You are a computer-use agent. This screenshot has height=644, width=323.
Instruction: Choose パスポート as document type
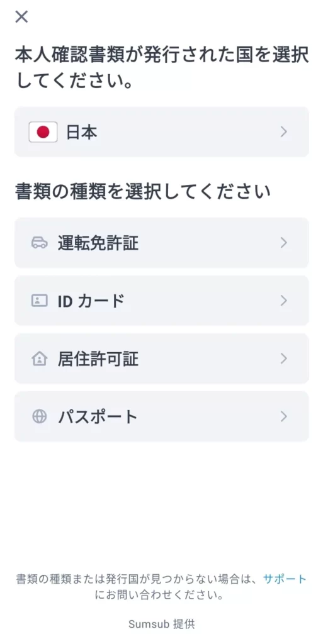coord(161,416)
